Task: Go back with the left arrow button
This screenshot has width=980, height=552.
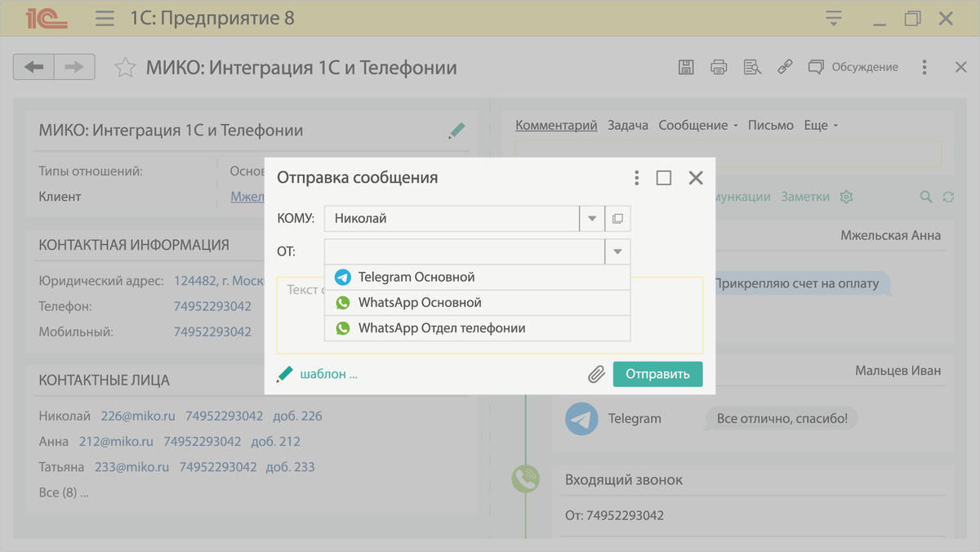Action: 33,67
